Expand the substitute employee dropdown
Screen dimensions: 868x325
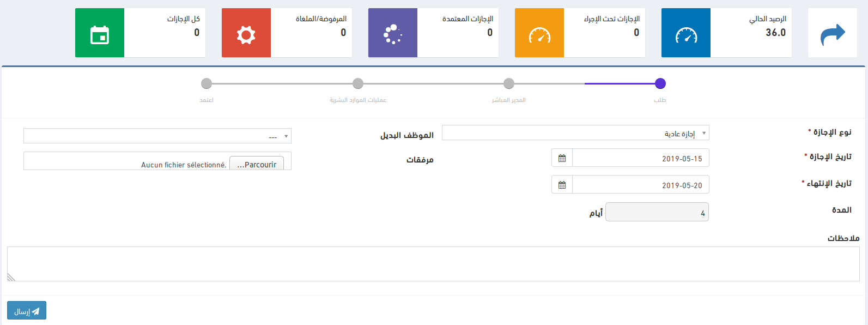pos(157,136)
